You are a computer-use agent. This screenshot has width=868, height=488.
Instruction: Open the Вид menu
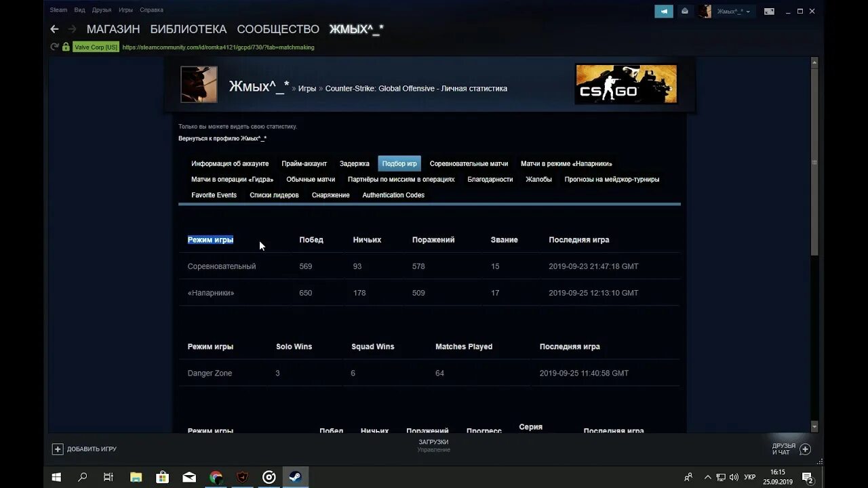(79, 10)
